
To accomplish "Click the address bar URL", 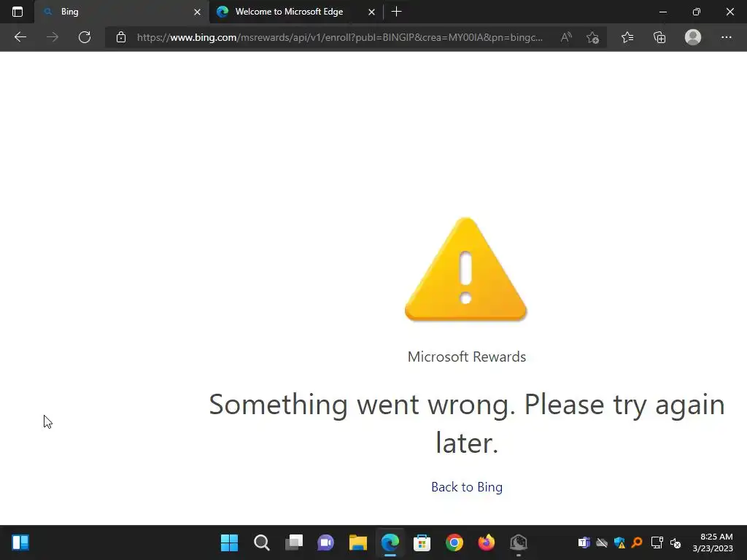I will [x=339, y=37].
